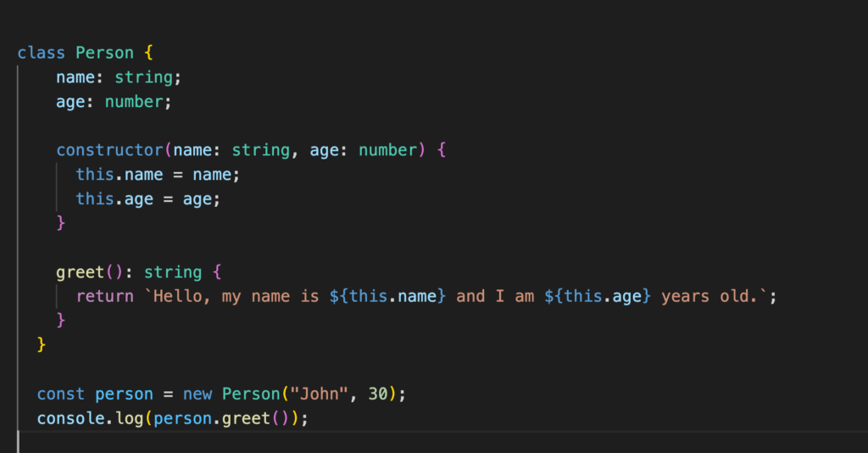868x453 pixels.
Task: Click the constructor keyword
Action: pos(109,150)
